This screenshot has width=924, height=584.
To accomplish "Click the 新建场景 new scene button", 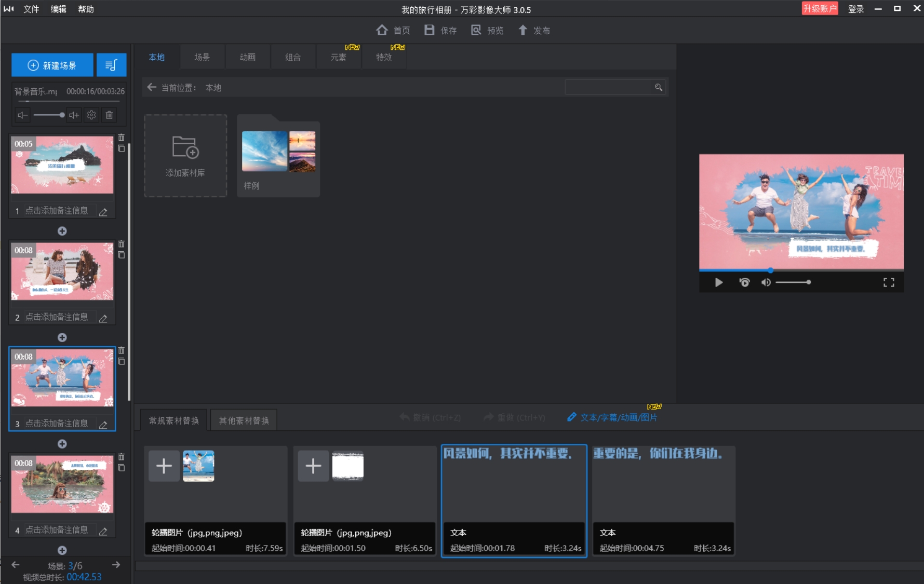I will click(52, 65).
